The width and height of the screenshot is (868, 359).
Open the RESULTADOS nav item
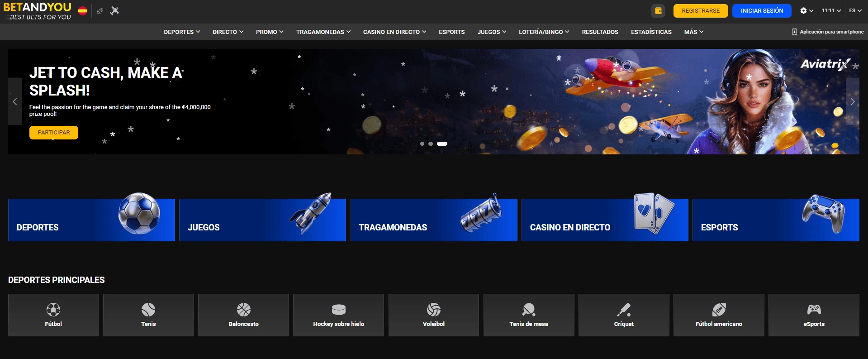point(600,32)
